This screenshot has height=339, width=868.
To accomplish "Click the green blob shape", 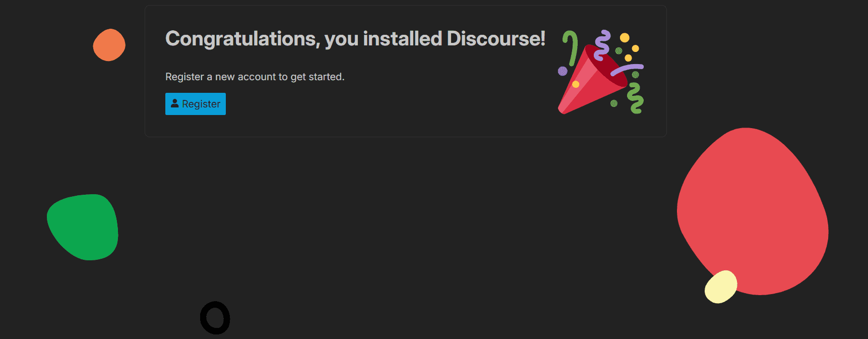I will 84,227.
